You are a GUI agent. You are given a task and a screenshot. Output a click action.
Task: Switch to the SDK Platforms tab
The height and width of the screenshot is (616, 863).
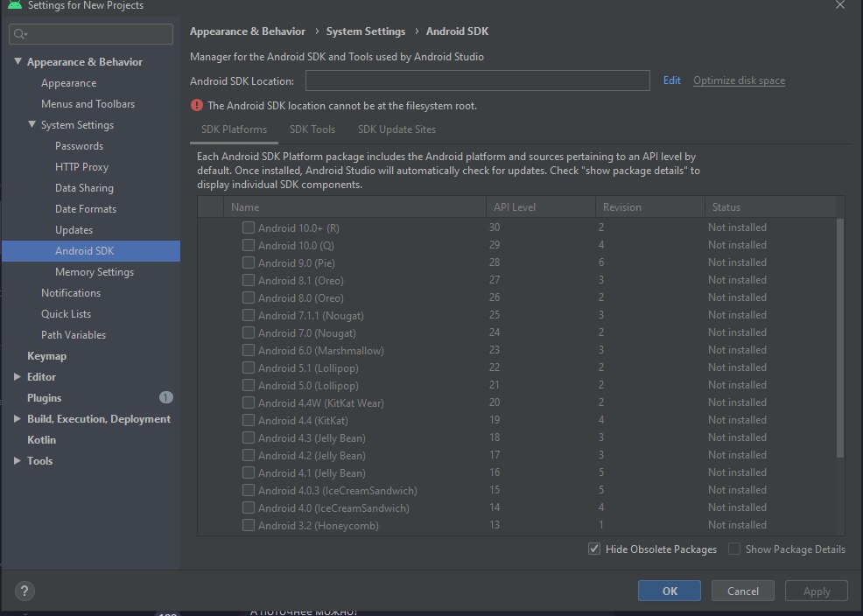coord(234,129)
